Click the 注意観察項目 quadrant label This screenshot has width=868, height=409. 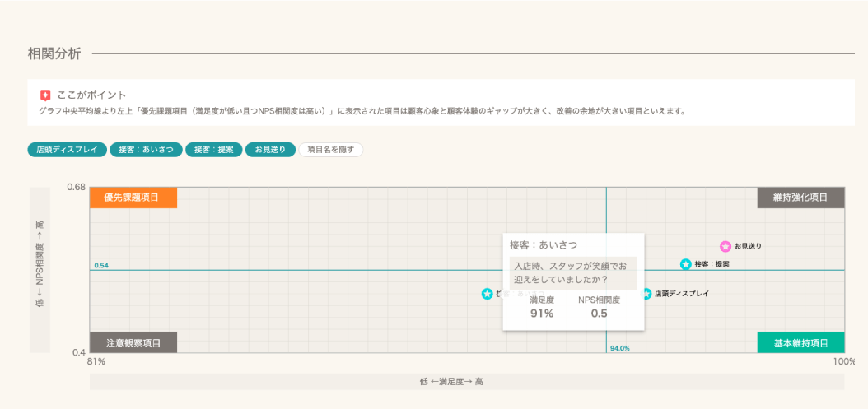[x=133, y=342]
